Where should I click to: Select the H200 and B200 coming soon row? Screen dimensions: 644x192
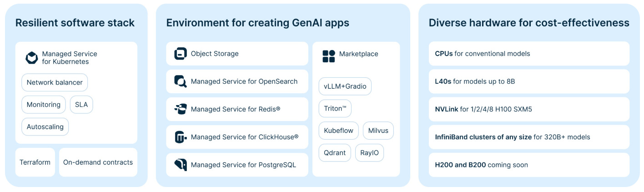coord(529,165)
